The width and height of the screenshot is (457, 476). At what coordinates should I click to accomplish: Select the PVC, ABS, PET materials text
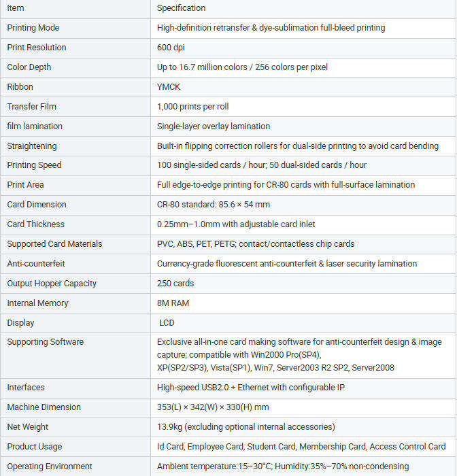point(256,244)
